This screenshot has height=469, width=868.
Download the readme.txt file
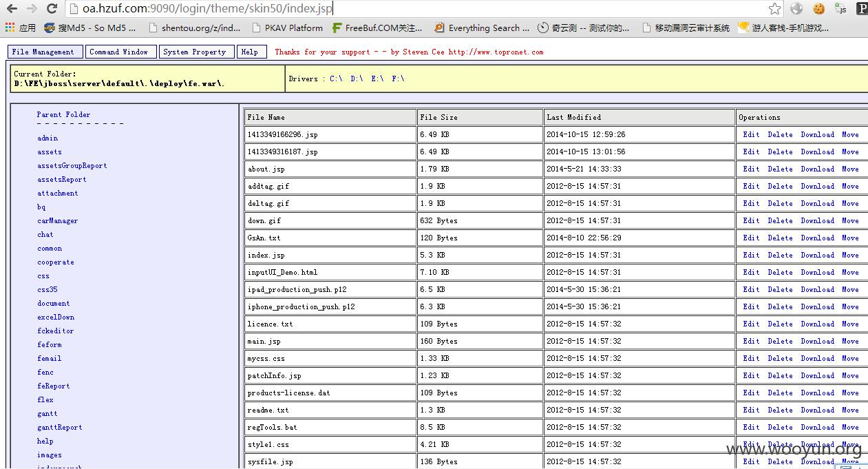tap(817, 410)
